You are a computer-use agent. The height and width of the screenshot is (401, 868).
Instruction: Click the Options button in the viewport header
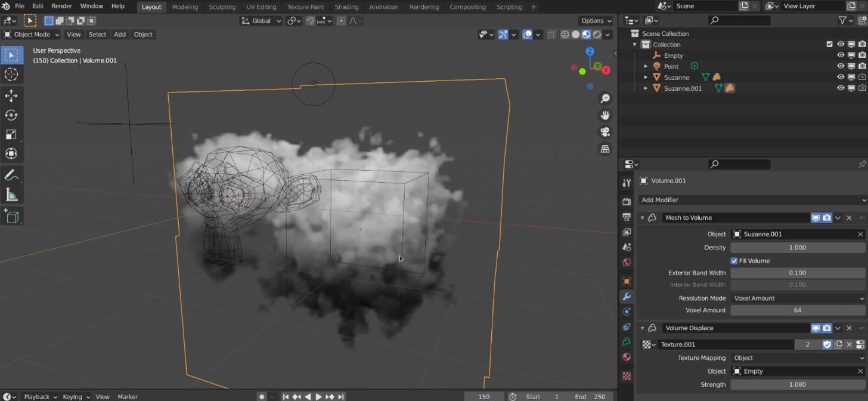tap(596, 21)
